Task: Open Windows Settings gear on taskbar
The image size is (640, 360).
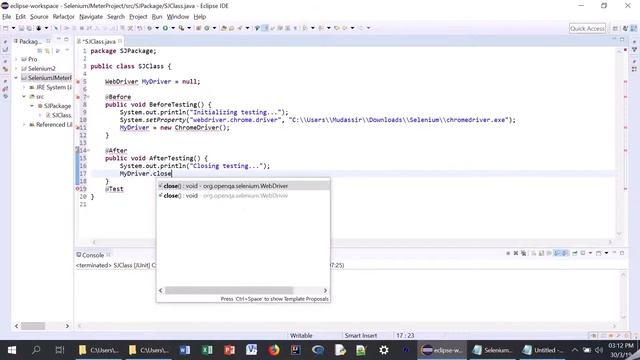Action: [384, 350]
